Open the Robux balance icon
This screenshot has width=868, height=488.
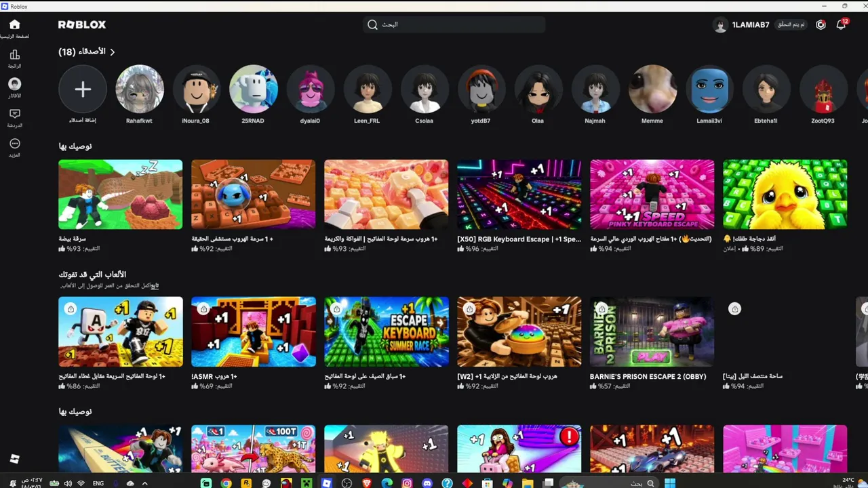click(821, 24)
